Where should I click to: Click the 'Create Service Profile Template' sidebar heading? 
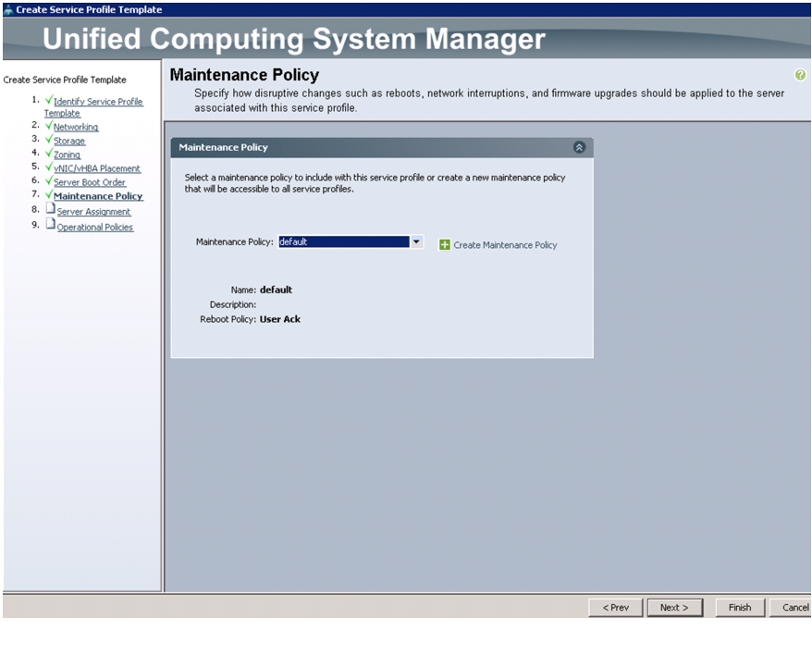[x=65, y=80]
